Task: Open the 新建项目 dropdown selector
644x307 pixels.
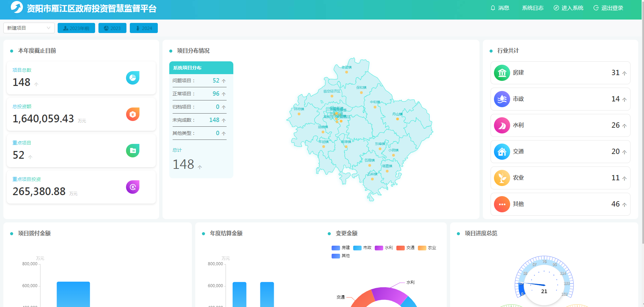Action: [29, 28]
